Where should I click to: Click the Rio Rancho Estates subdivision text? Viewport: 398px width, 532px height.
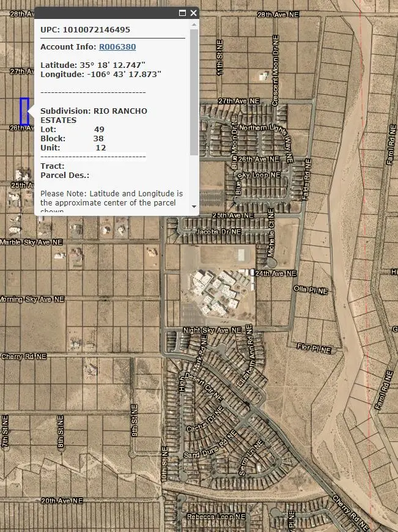(94, 116)
